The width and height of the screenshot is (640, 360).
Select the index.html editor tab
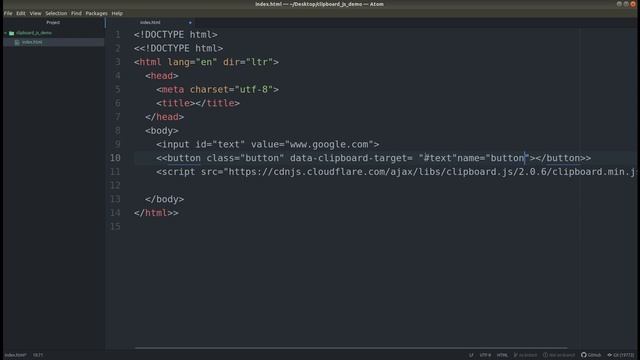click(150, 22)
